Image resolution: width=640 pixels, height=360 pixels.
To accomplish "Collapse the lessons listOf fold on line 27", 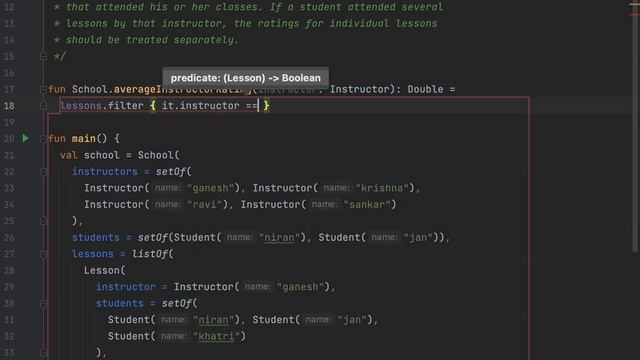I will pos(43,254).
